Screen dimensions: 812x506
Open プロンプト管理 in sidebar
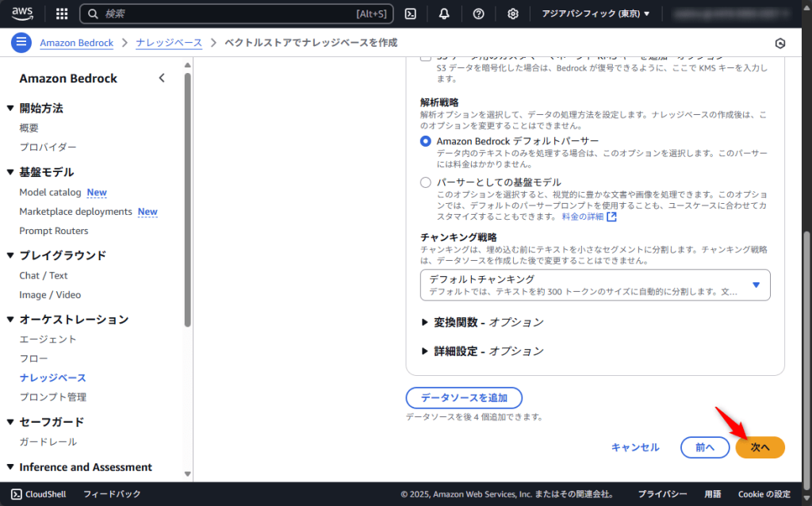tap(53, 397)
